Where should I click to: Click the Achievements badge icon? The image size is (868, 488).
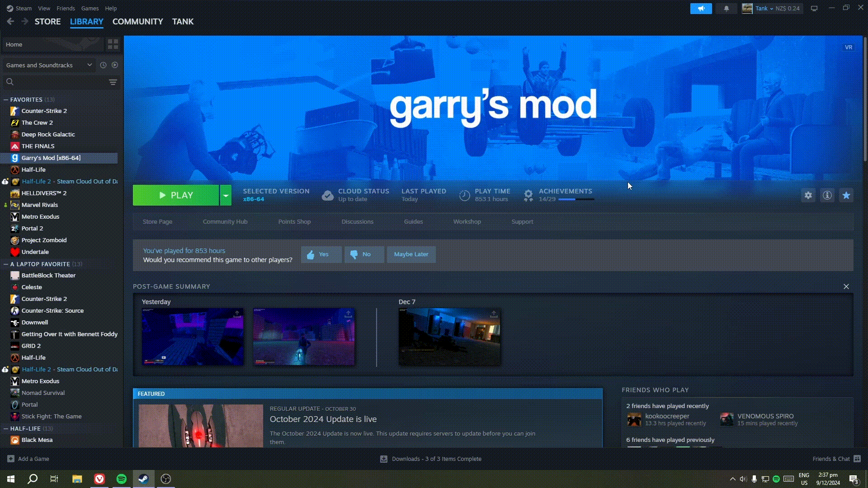(528, 195)
